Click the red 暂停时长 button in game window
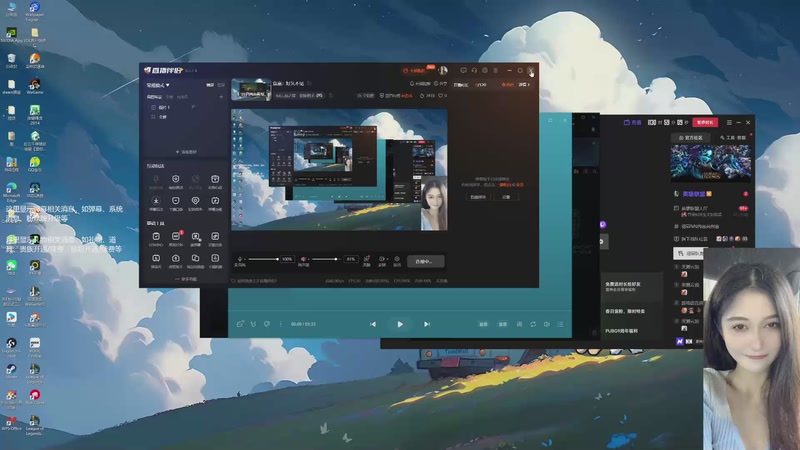 coord(705,122)
